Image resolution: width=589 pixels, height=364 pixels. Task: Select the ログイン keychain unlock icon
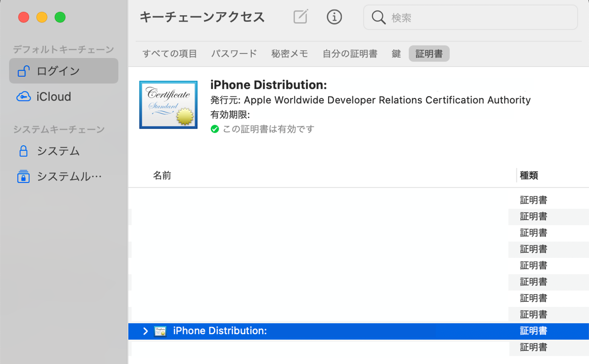tap(23, 71)
